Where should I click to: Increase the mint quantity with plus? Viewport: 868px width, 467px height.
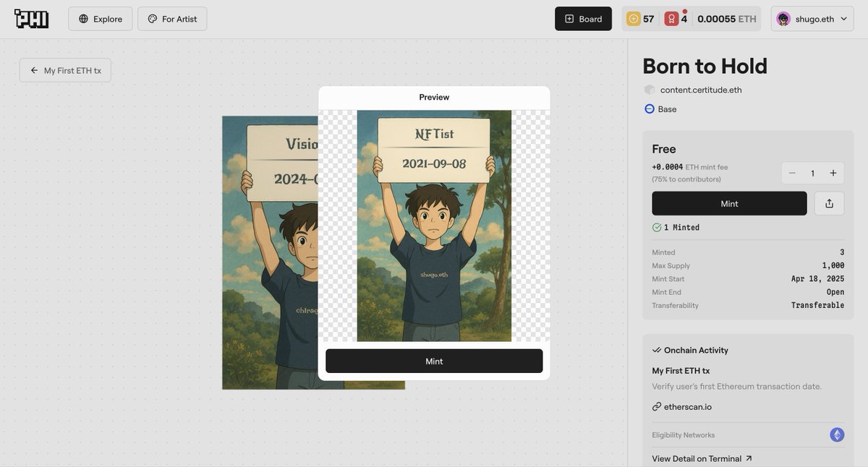point(833,173)
